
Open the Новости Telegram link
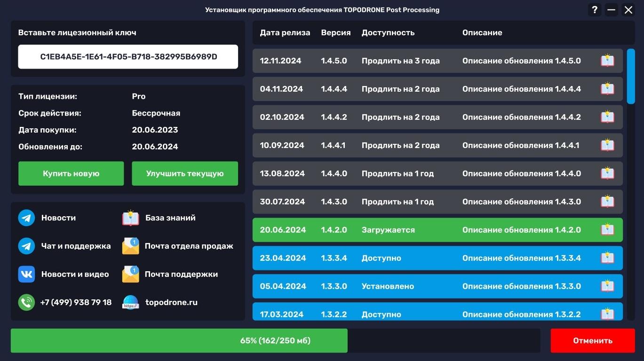(x=58, y=218)
